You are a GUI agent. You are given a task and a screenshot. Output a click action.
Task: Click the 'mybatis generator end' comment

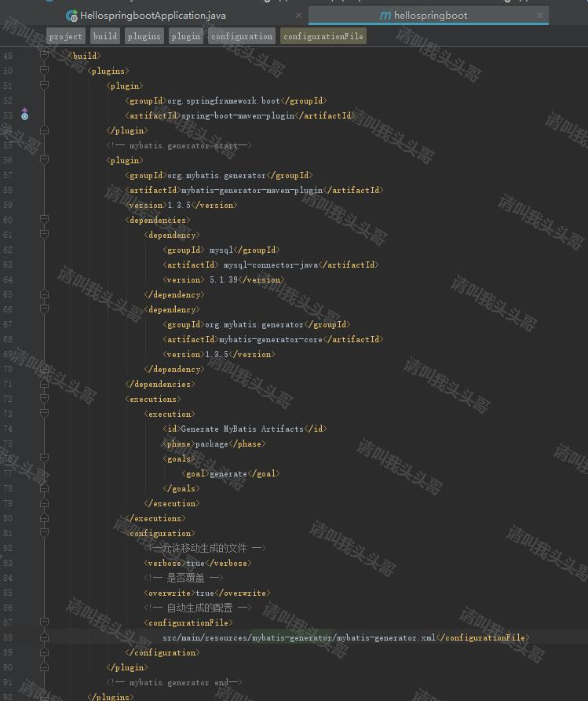(174, 683)
